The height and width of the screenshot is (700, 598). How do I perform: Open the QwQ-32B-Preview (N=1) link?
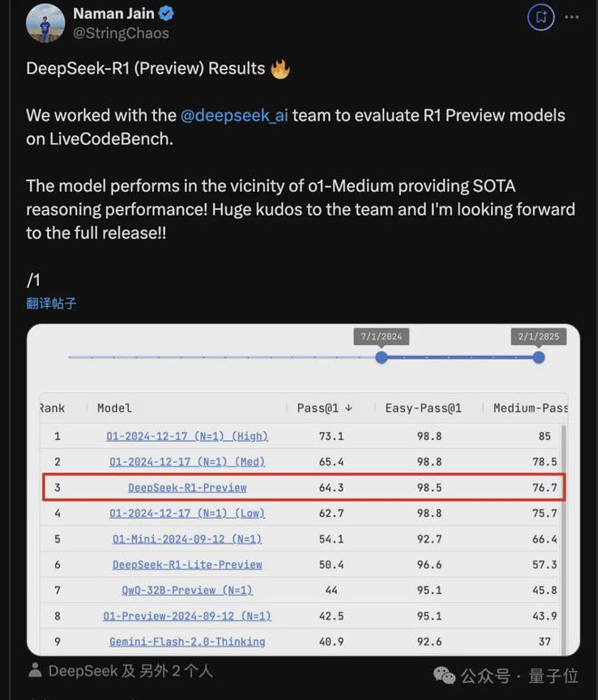click(188, 590)
